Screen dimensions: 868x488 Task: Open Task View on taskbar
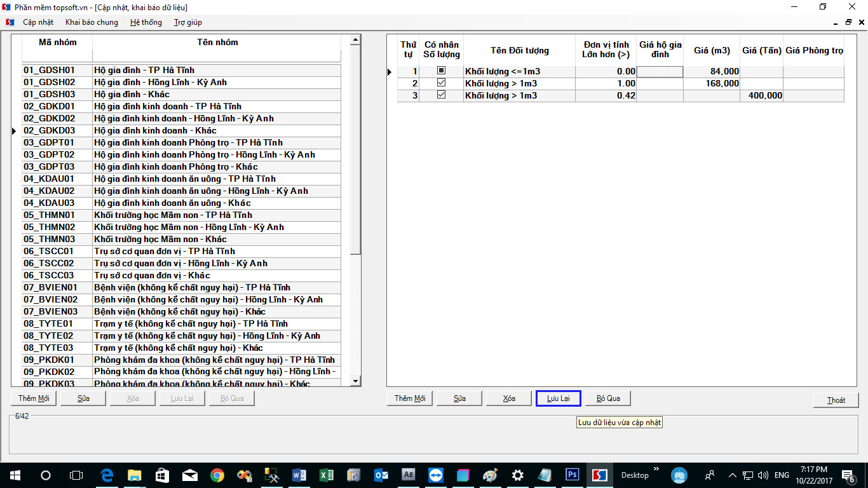pos(76,475)
